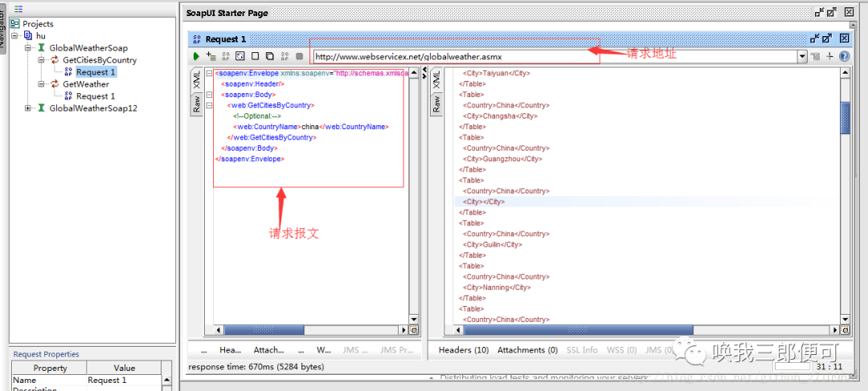The width and height of the screenshot is (868, 391).
Task: Collapse the hu project node
Action: pos(14,36)
